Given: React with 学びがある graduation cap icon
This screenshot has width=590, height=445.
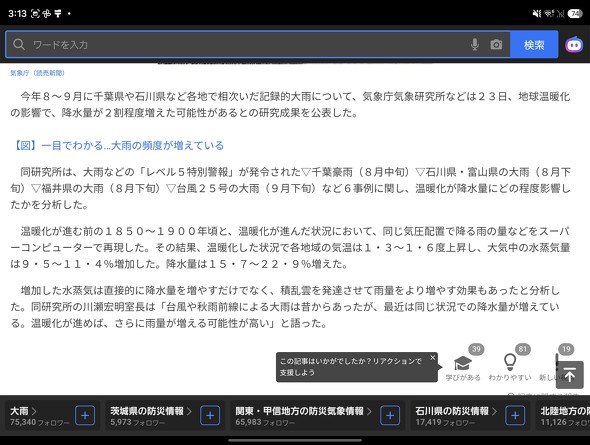Looking at the screenshot, I should pos(463,364).
